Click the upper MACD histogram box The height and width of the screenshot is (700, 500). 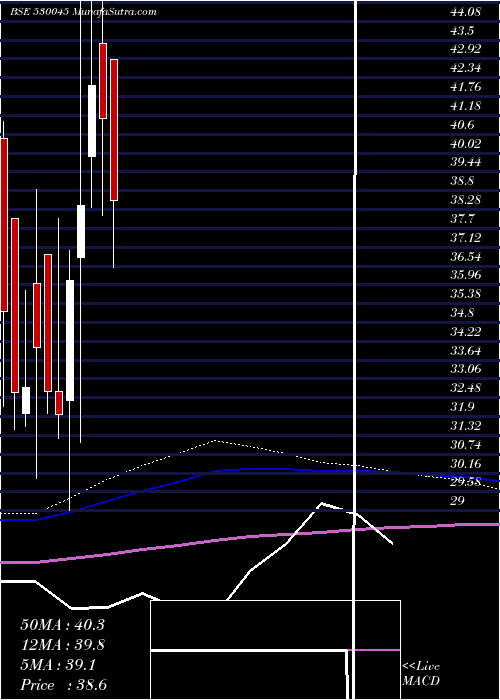(275, 625)
